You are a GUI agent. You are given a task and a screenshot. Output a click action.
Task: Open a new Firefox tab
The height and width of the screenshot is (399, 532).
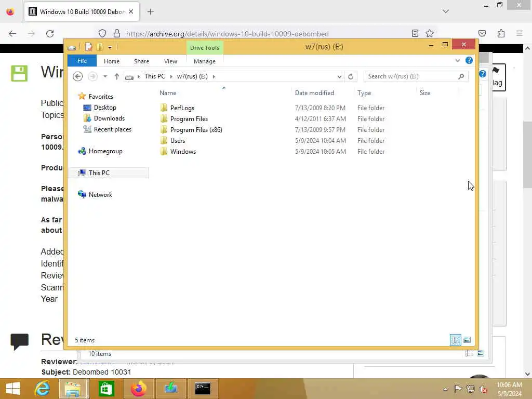click(151, 12)
